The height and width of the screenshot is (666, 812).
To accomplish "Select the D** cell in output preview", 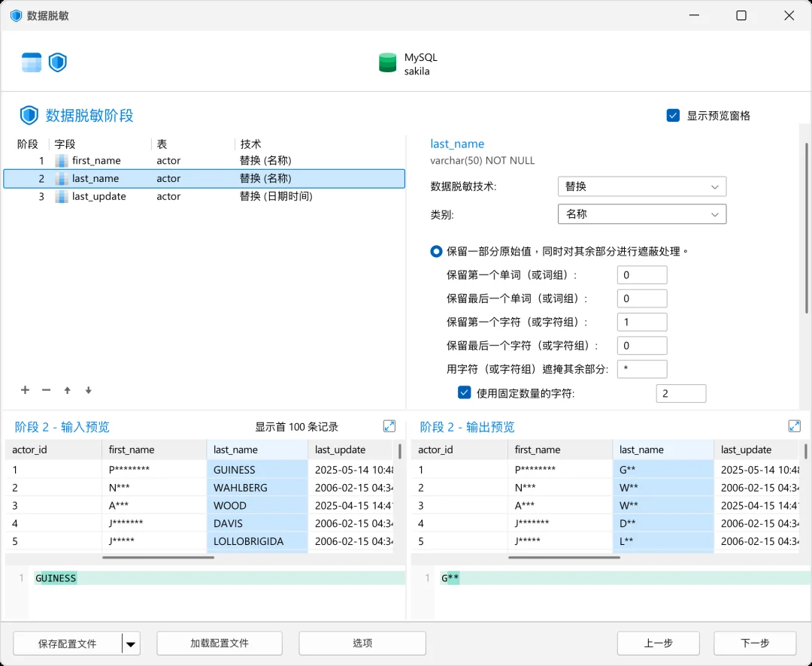I will point(663,524).
